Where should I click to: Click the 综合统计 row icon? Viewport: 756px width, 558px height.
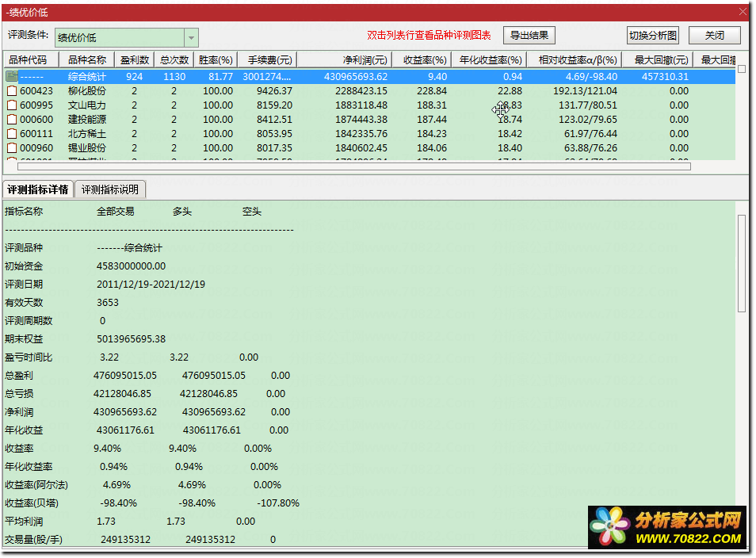(12, 76)
